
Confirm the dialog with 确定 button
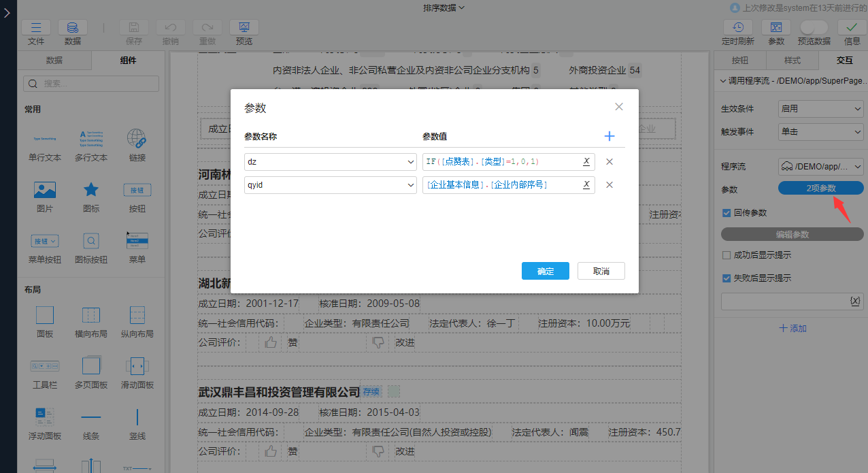pyautogui.click(x=545, y=270)
